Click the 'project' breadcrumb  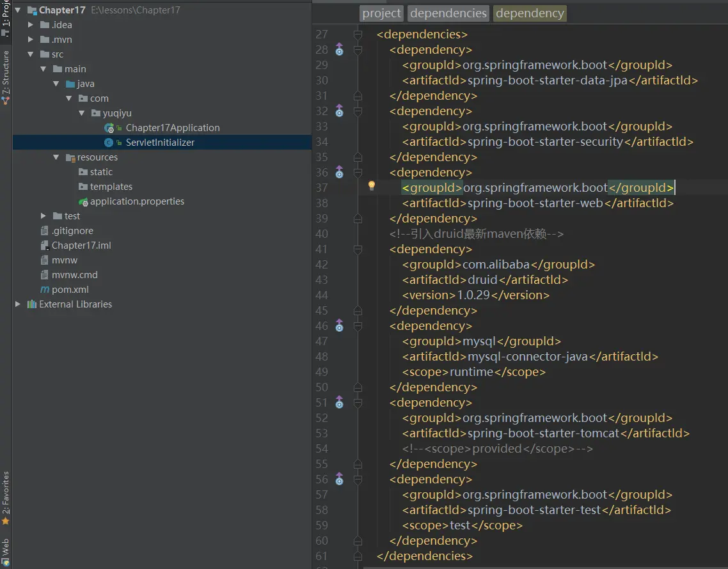(x=382, y=13)
